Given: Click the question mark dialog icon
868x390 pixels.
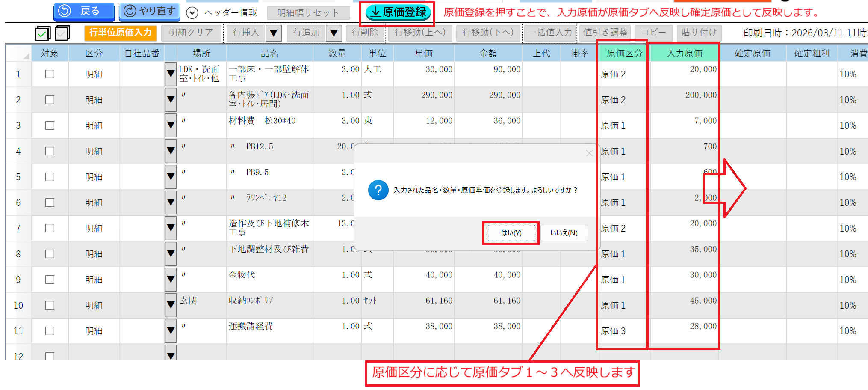Looking at the screenshot, I should pyautogui.click(x=378, y=190).
